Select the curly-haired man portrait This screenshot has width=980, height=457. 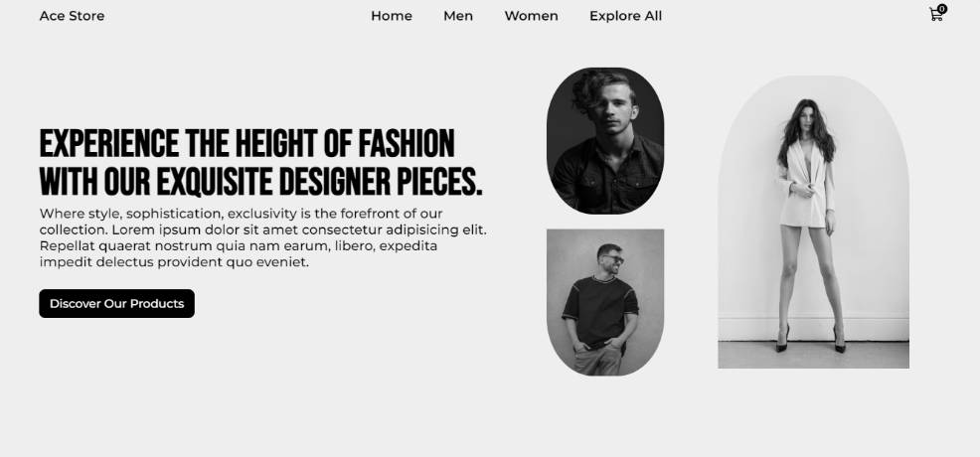click(605, 140)
